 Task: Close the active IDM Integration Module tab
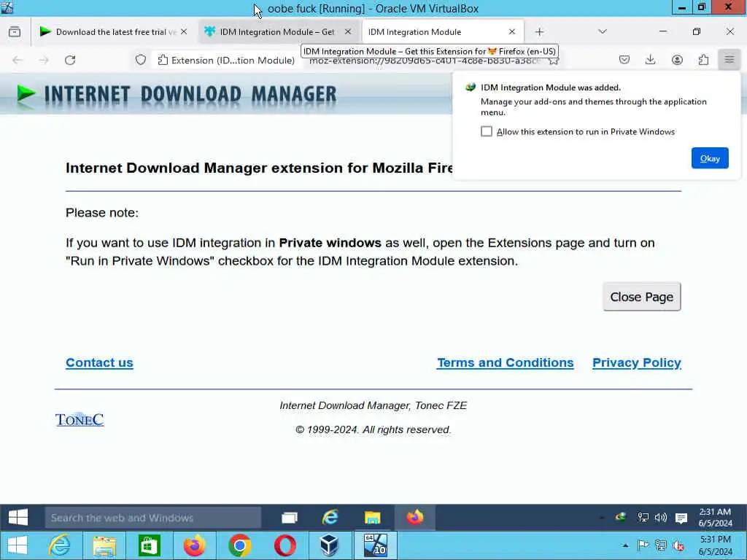512,32
